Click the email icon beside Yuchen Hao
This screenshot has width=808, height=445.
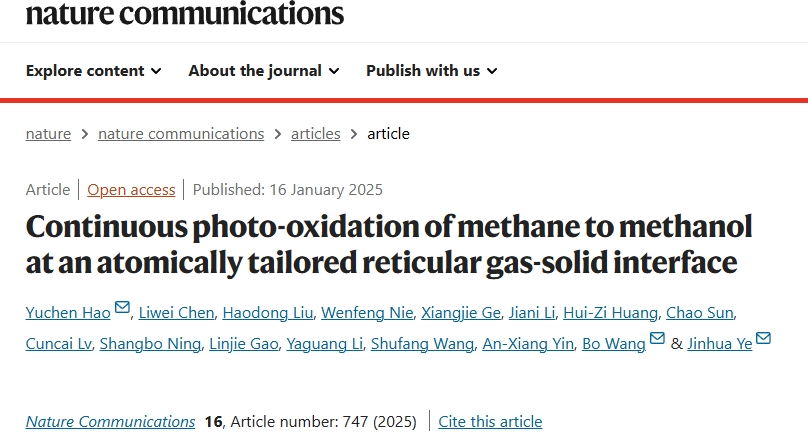(x=122, y=307)
